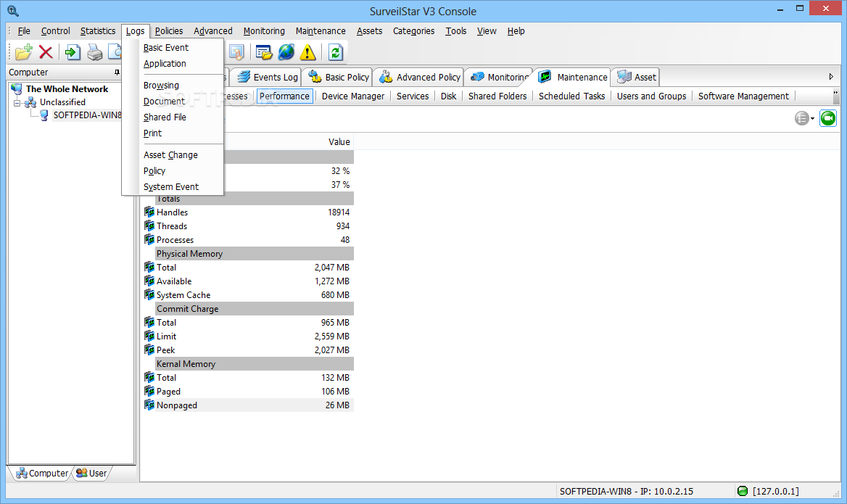Open the Policies menu
This screenshot has height=504, width=847.
point(168,30)
